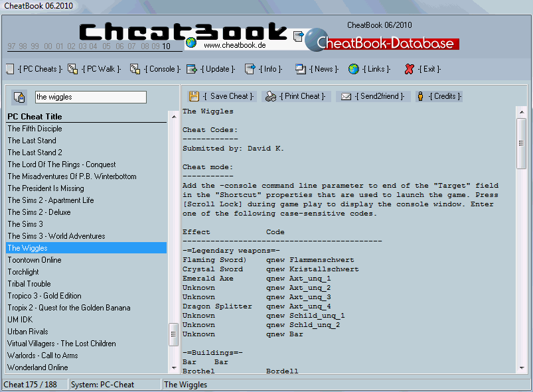Click the cheat text scrollbar thumb
The image size is (533, 392).
[522, 143]
